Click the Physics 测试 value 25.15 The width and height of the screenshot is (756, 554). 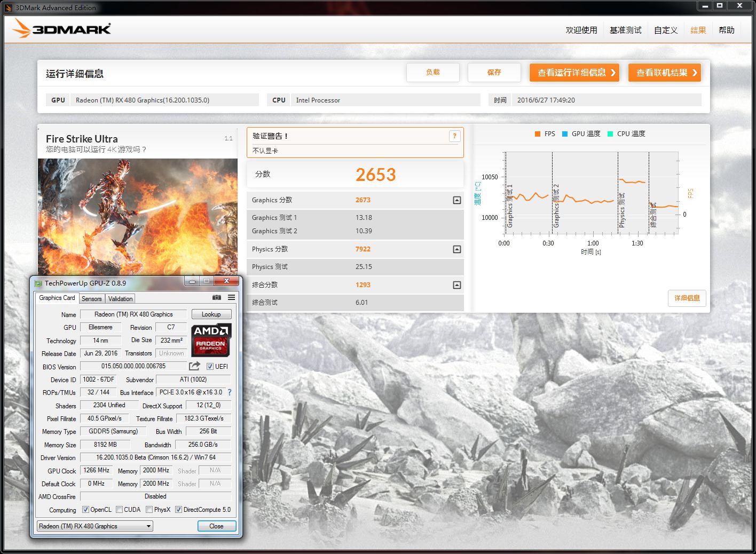point(364,267)
